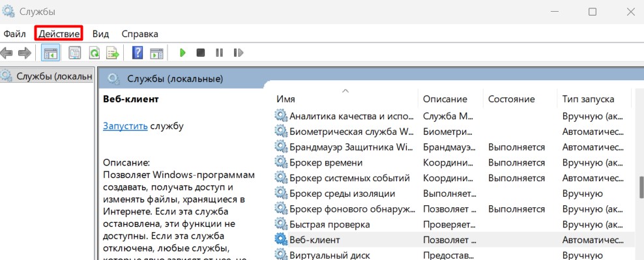Click gear icon beside Брокер системных событий

point(281,178)
